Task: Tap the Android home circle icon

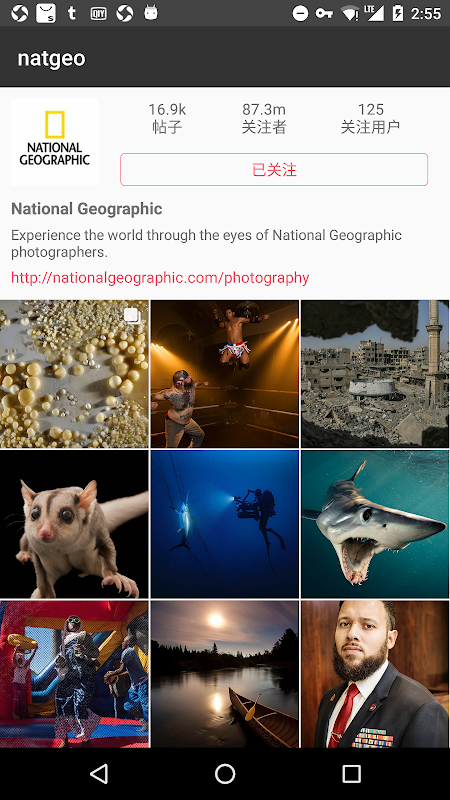Action: click(x=225, y=773)
